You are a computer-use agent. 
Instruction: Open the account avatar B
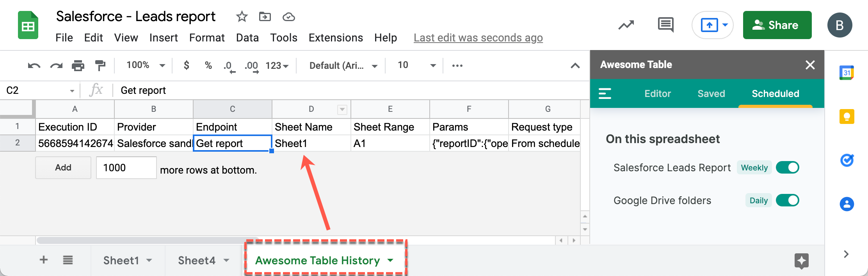click(x=840, y=25)
